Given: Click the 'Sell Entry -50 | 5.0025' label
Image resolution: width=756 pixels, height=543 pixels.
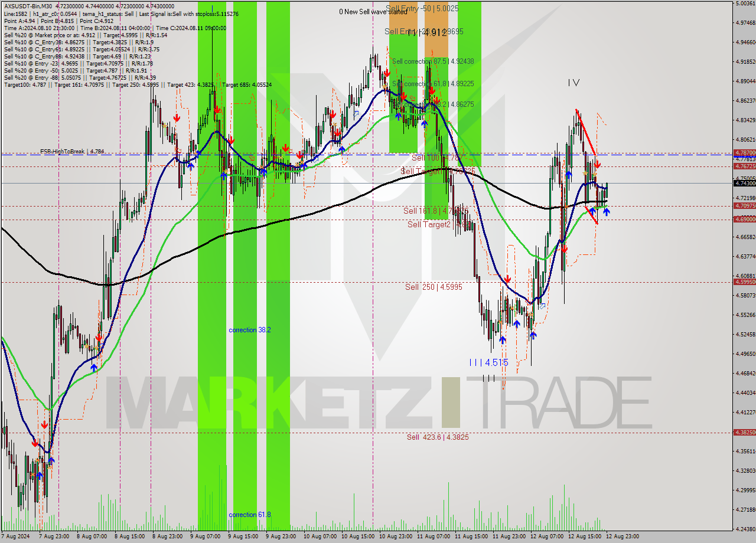Looking at the screenshot, I should [422, 8].
